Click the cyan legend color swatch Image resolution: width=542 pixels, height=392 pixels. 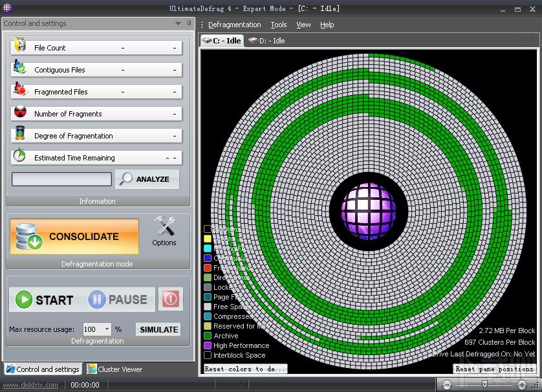coord(208,248)
